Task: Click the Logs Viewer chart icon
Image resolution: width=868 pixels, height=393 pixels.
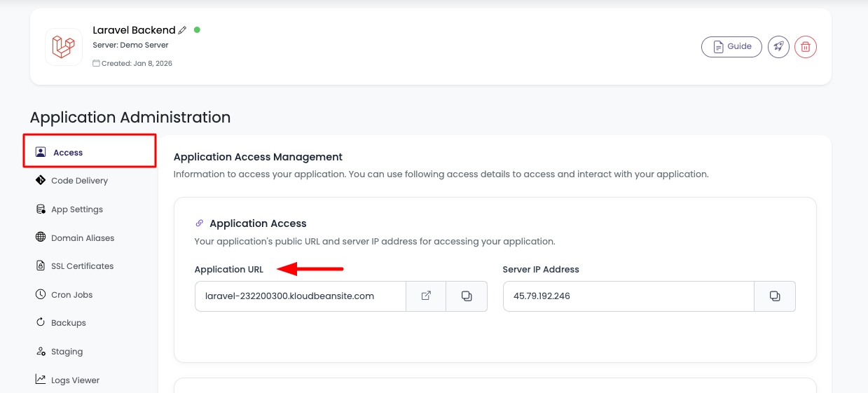Action: pos(41,380)
